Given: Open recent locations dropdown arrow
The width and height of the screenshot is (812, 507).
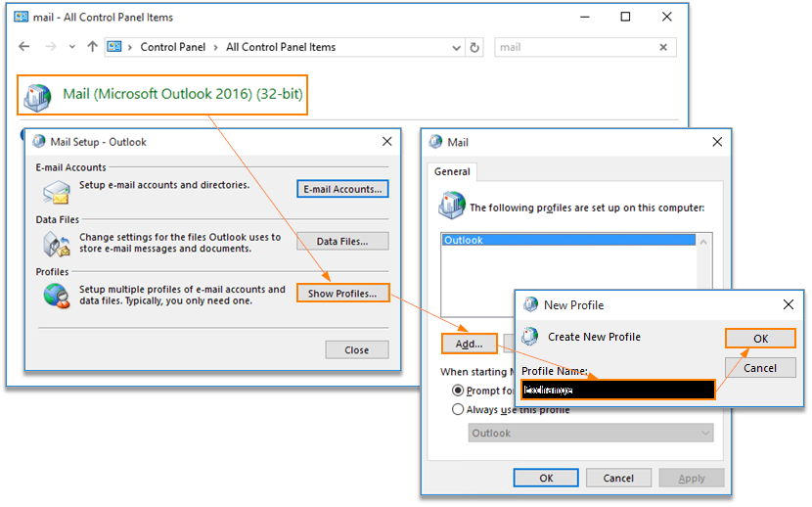Looking at the screenshot, I should (x=72, y=47).
